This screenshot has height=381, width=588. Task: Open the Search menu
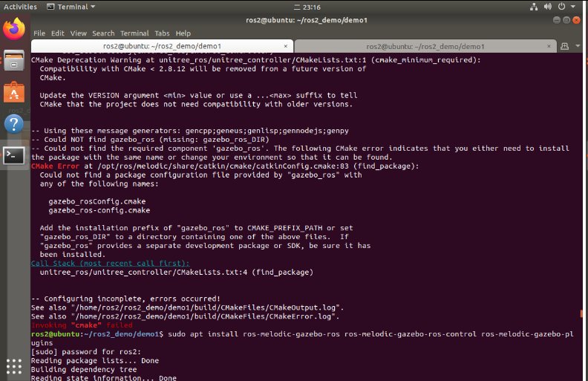[x=103, y=33]
